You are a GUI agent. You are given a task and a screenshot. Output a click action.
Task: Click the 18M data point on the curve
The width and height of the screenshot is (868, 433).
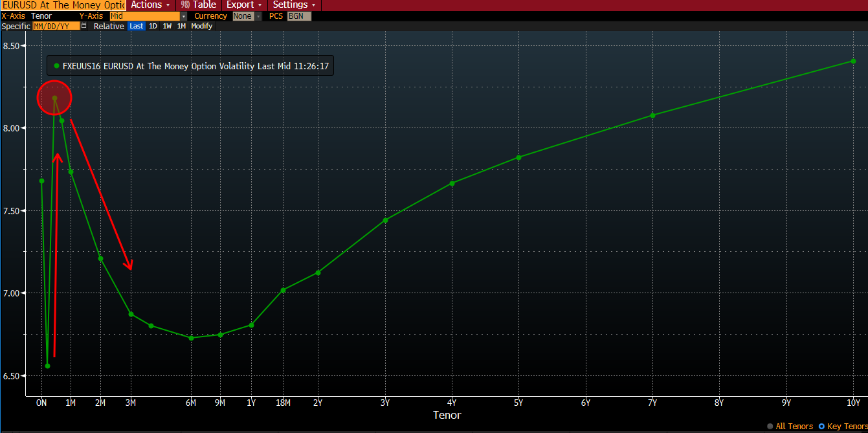click(283, 290)
